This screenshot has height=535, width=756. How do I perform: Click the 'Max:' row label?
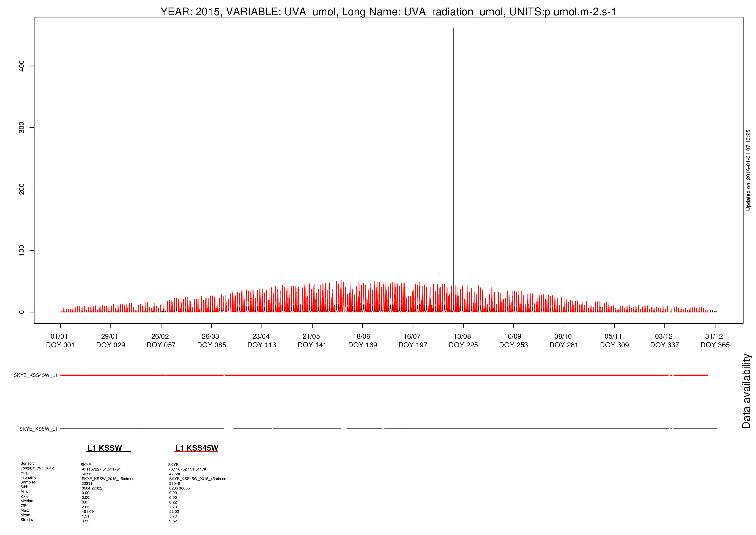pos(25,510)
